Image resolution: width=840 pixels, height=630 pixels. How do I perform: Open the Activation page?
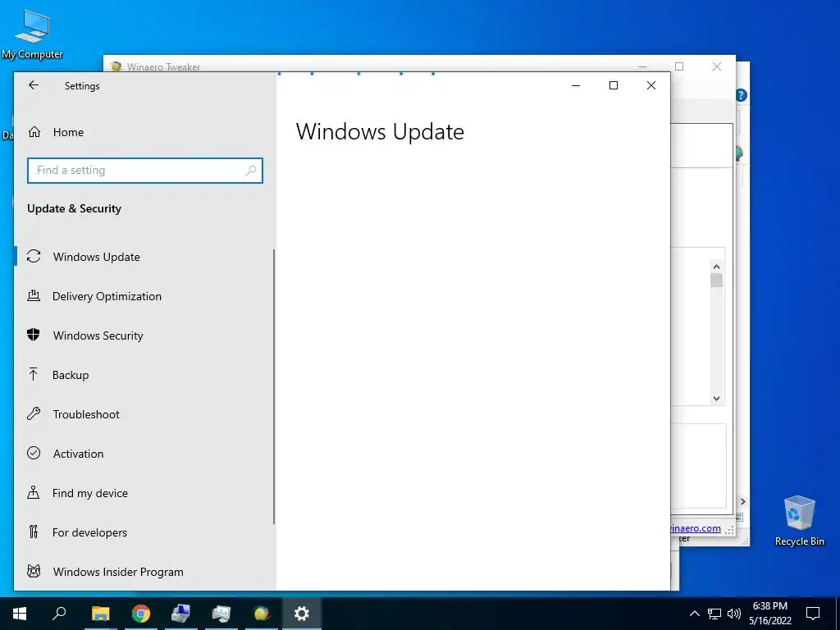[144, 454]
